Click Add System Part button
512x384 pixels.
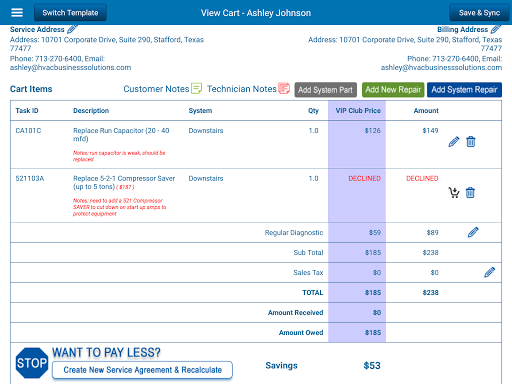point(325,90)
